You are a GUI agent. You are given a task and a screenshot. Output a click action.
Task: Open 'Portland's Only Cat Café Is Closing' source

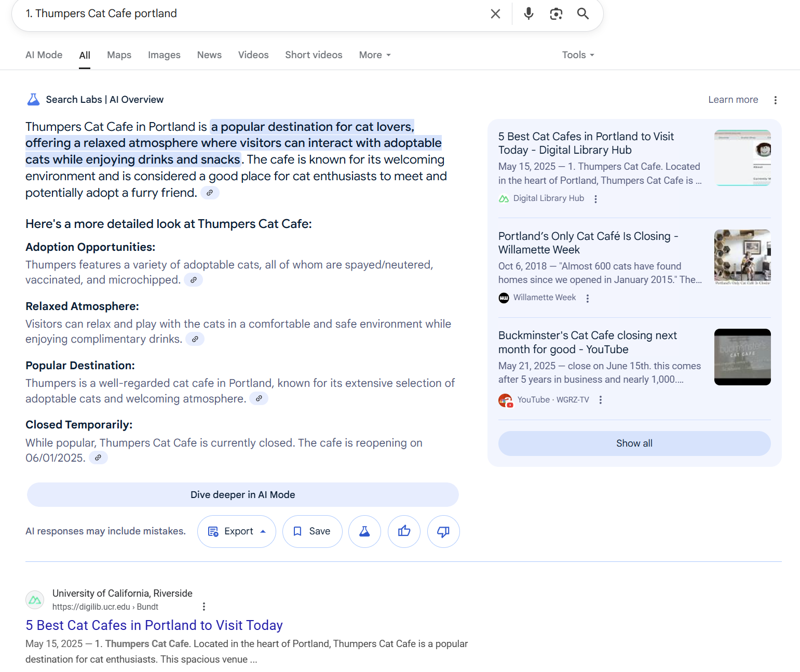pos(588,243)
